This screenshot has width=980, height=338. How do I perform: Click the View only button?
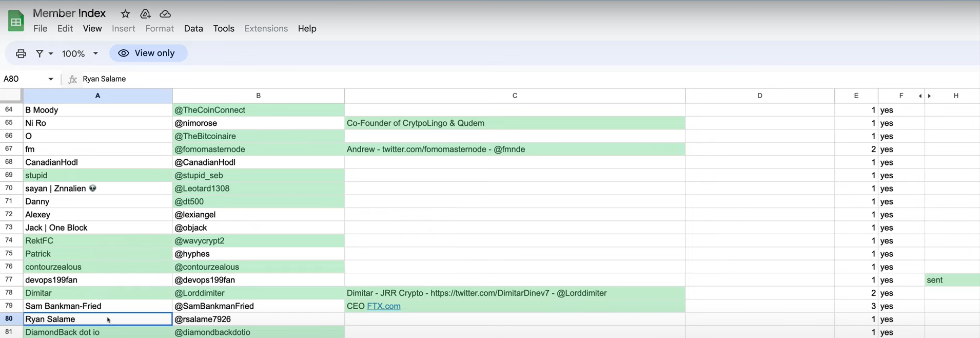148,53
